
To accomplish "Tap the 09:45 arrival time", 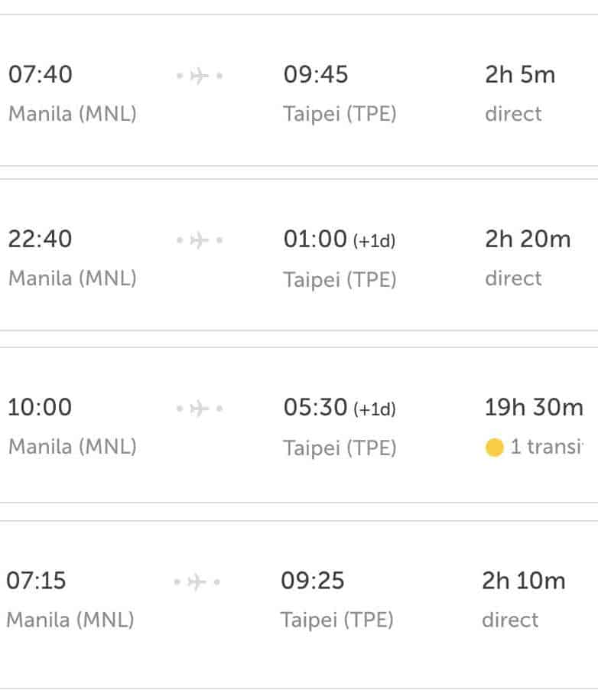I will point(316,75).
